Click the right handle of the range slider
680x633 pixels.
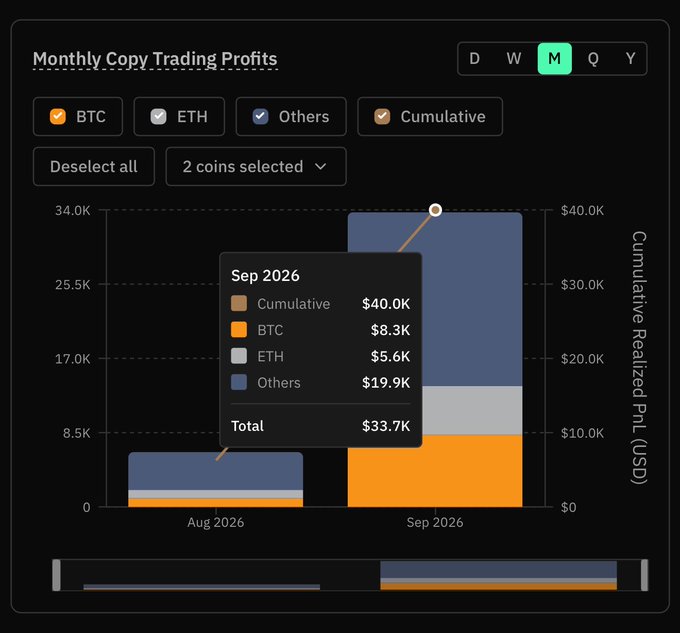tap(644, 575)
